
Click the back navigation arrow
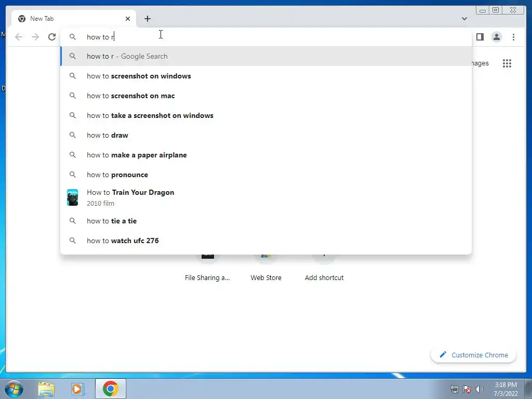coord(19,37)
